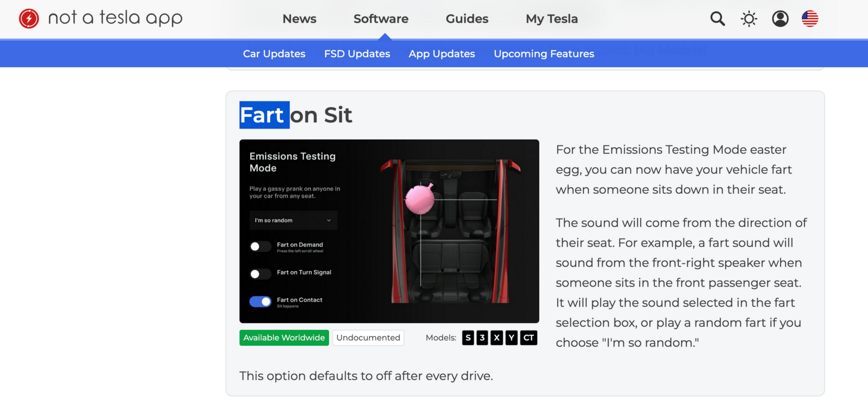Viewport: 868px width, 410px height.
Task: Click the Available Worldwide badge
Action: pos(284,338)
